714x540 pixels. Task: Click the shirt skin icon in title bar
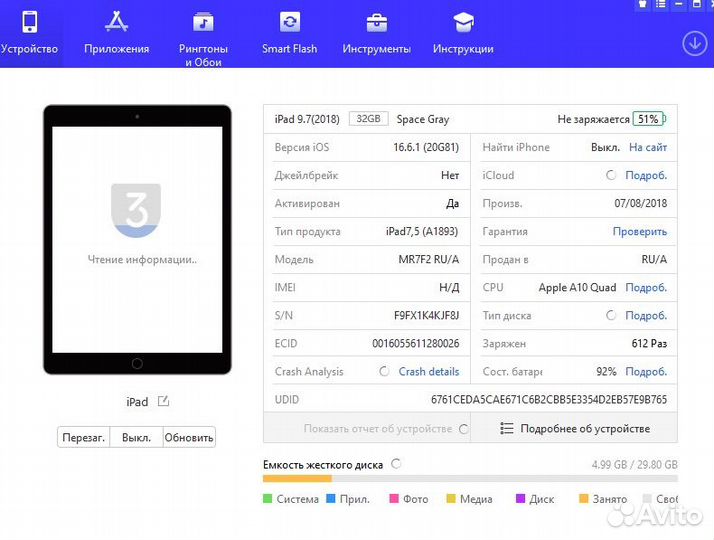pos(643,4)
